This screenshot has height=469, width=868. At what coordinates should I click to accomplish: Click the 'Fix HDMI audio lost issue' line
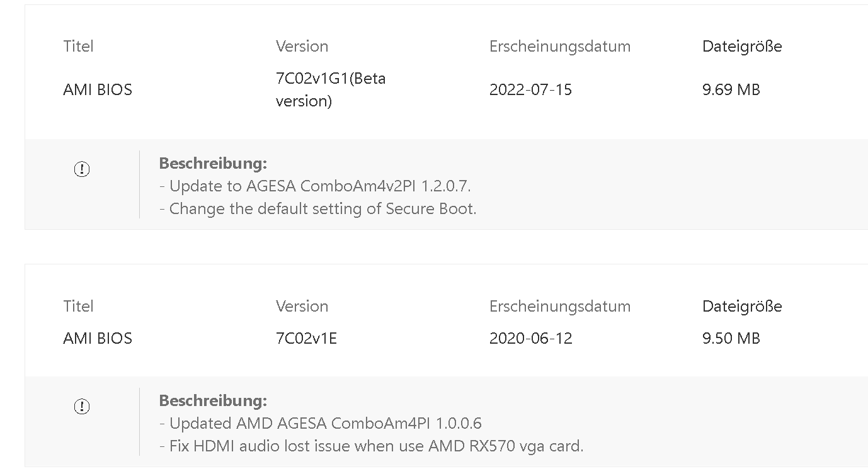pos(372,446)
